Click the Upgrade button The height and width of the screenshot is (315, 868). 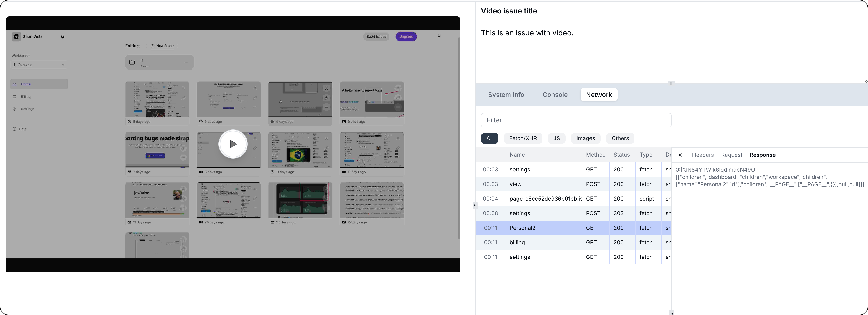coord(405,36)
